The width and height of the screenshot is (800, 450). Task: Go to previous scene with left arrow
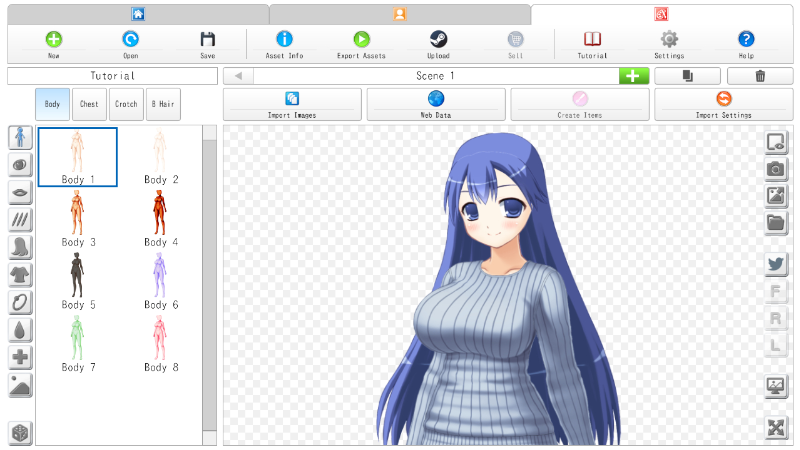[238, 76]
